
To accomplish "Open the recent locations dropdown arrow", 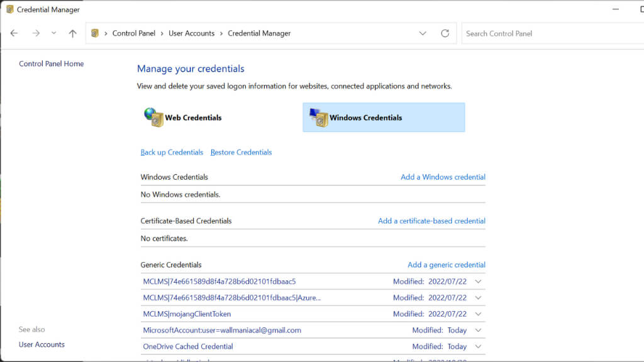I will coord(53,33).
